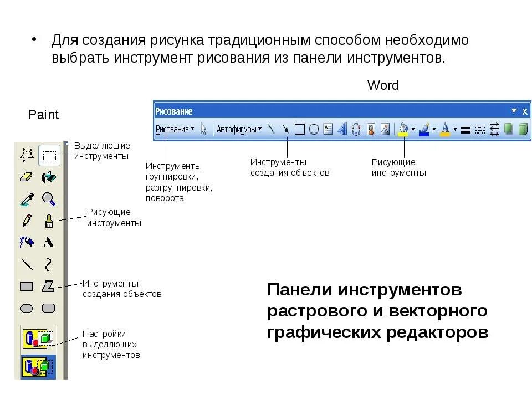Viewport: 532px width, 399px height.
Task: Select the Pencil tool in Paint
Action: 27,221
